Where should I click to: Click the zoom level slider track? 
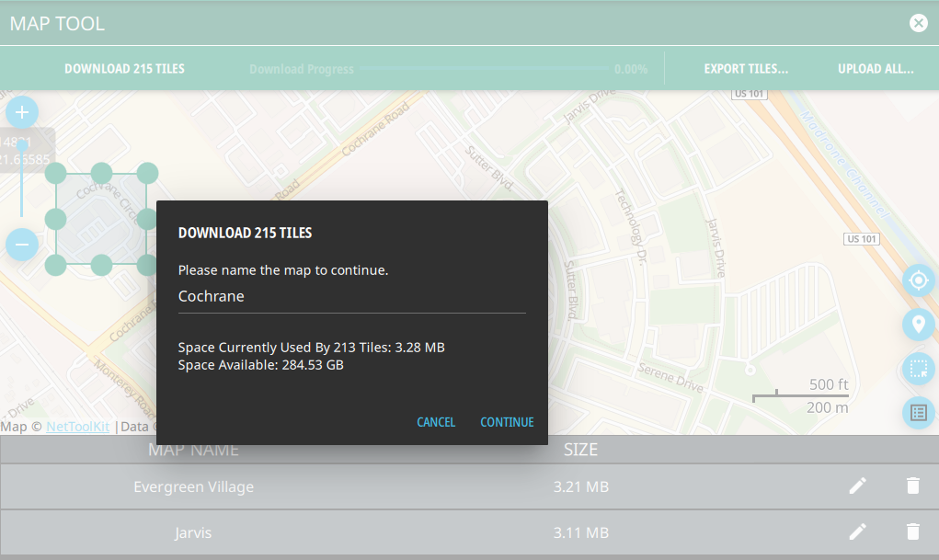[22, 179]
